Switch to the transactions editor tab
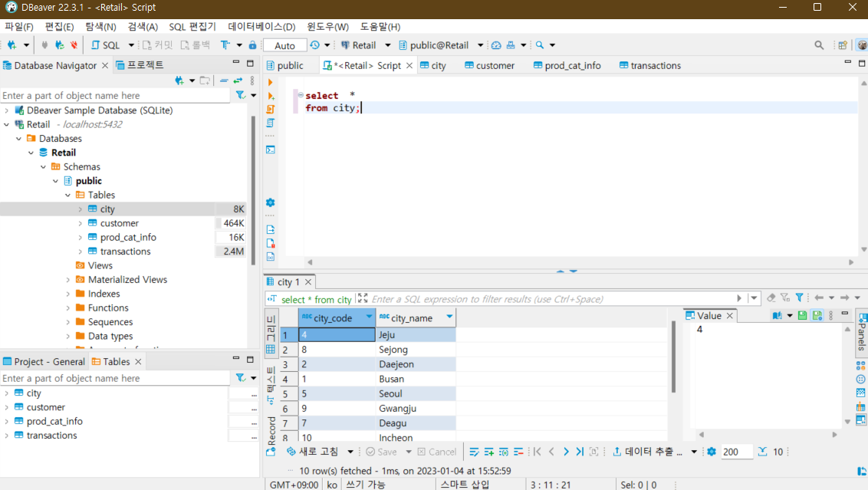Viewport: 868px width, 490px height. pos(650,65)
